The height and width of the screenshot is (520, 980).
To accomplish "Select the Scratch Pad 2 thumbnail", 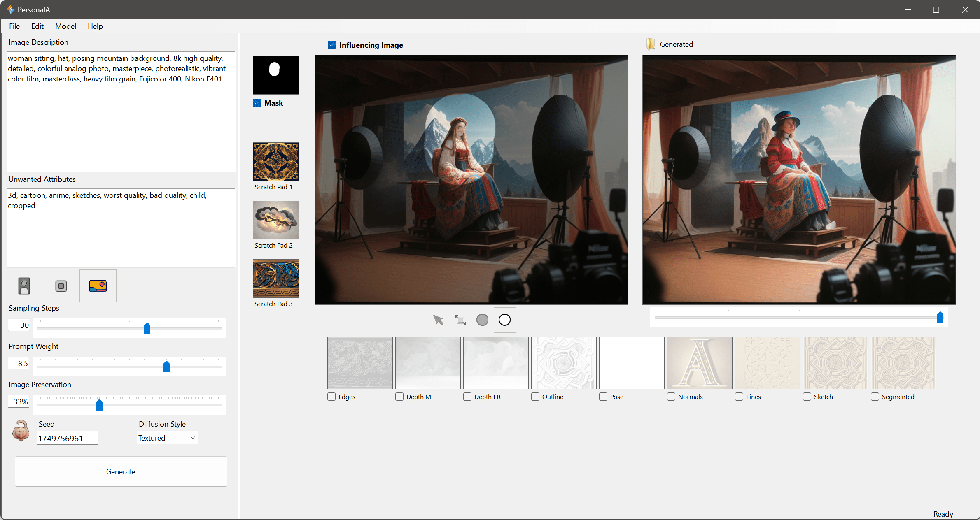I will tap(276, 220).
